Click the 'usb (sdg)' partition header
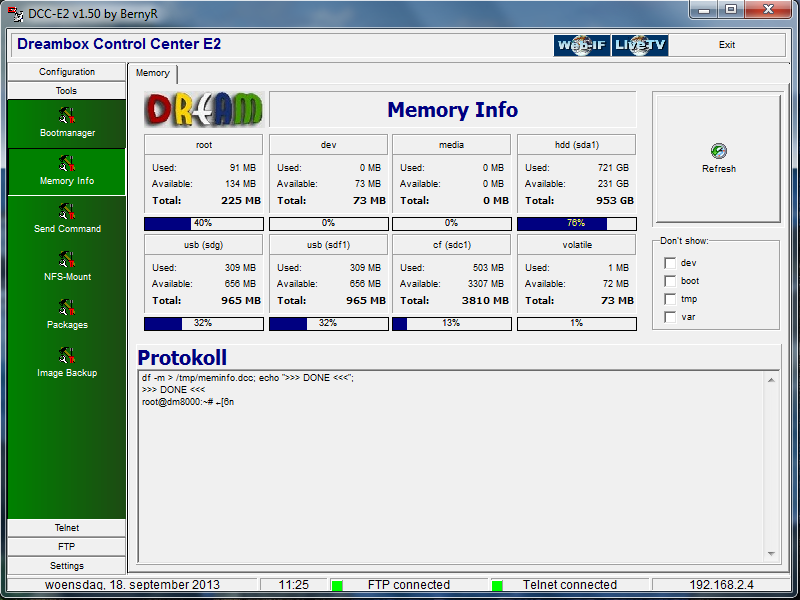 pyautogui.click(x=204, y=245)
